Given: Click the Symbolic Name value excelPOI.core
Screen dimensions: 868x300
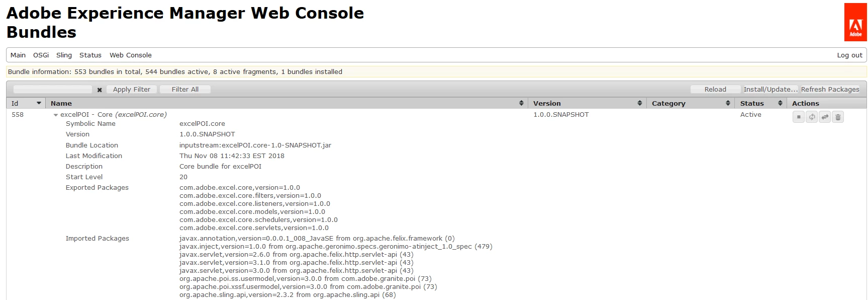Looking at the screenshot, I should pyautogui.click(x=202, y=124).
